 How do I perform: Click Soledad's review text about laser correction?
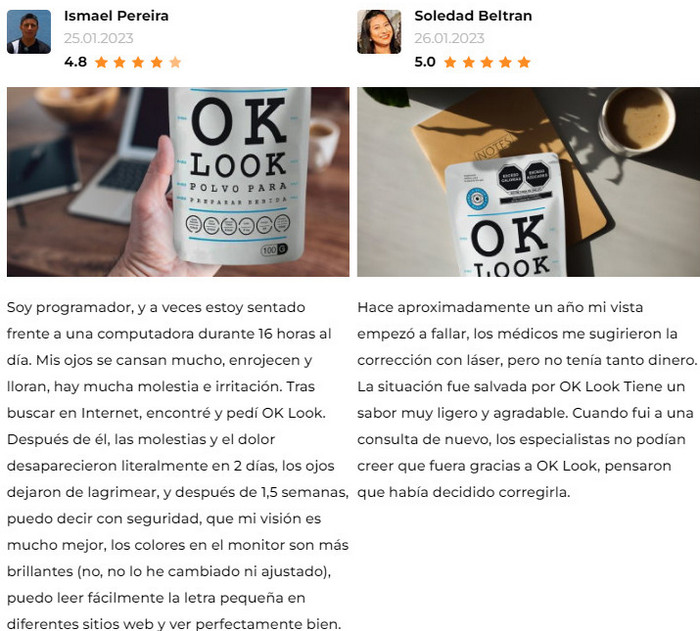pos(527,400)
